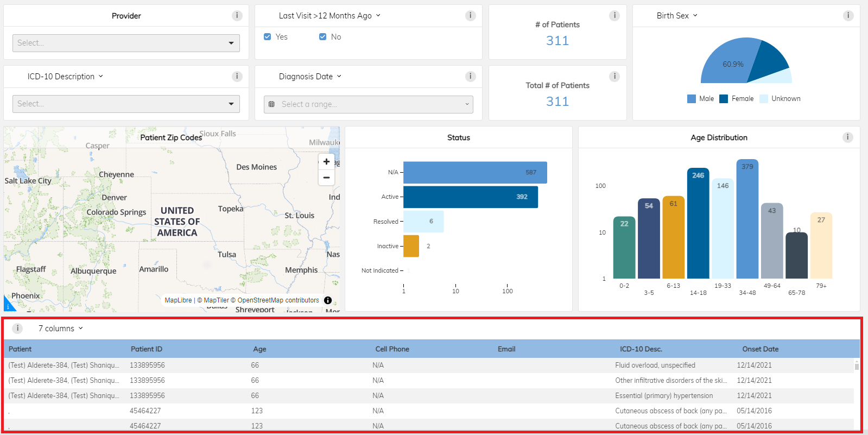Image resolution: width=868 pixels, height=435 pixels.
Task: Click the Inactive status bar 2
Action: point(411,246)
